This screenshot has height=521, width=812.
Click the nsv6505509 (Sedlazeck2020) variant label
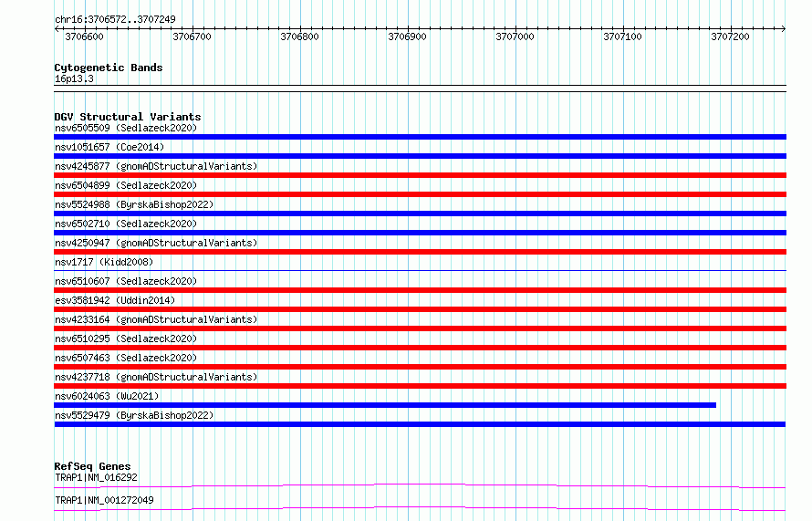click(126, 128)
